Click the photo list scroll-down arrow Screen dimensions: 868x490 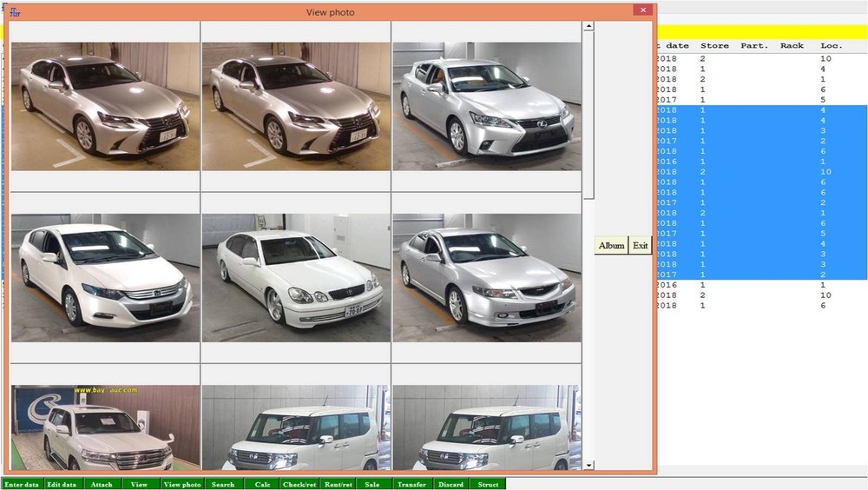[589, 465]
